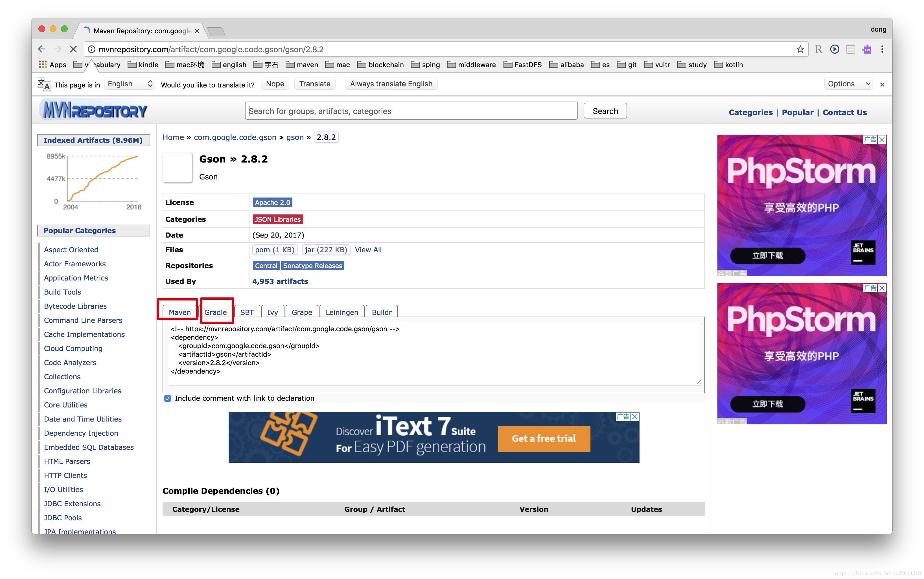This screenshot has height=579, width=924.
Task: Open the Ivy tab
Action: 272,312
